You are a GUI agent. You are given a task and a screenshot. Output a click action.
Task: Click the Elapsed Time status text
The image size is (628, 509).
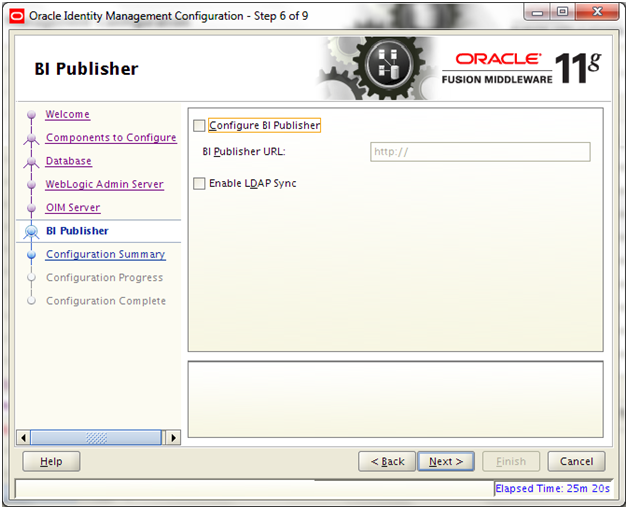(x=552, y=489)
